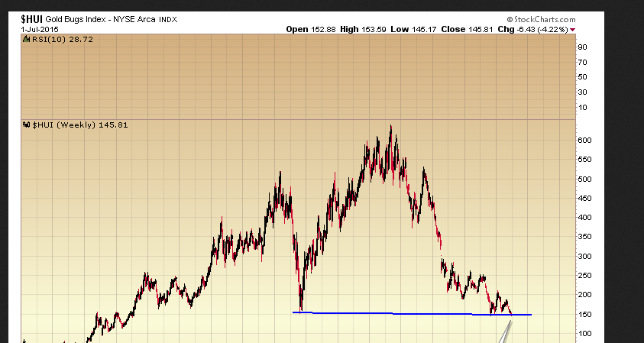
Task: Click price axis label 450
Action: (584, 199)
